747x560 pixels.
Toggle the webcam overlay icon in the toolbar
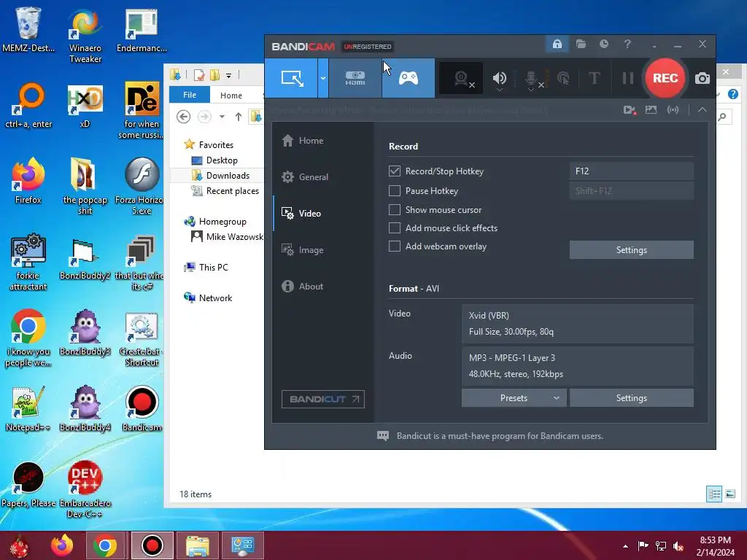(462, 79)
